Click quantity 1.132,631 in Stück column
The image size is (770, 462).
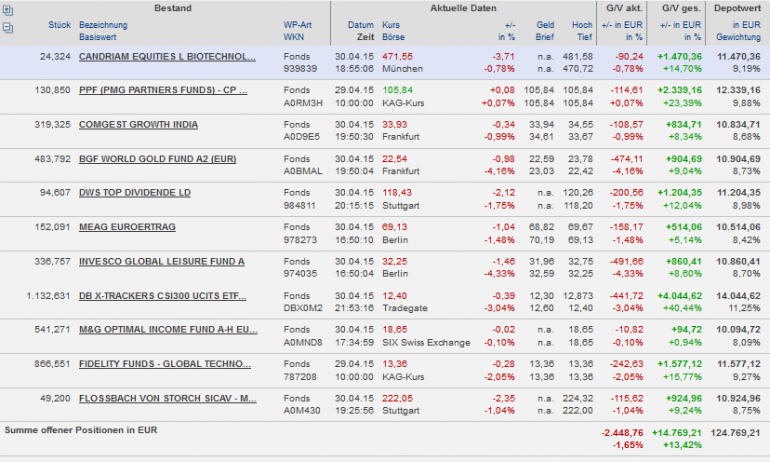coord(49,296)
